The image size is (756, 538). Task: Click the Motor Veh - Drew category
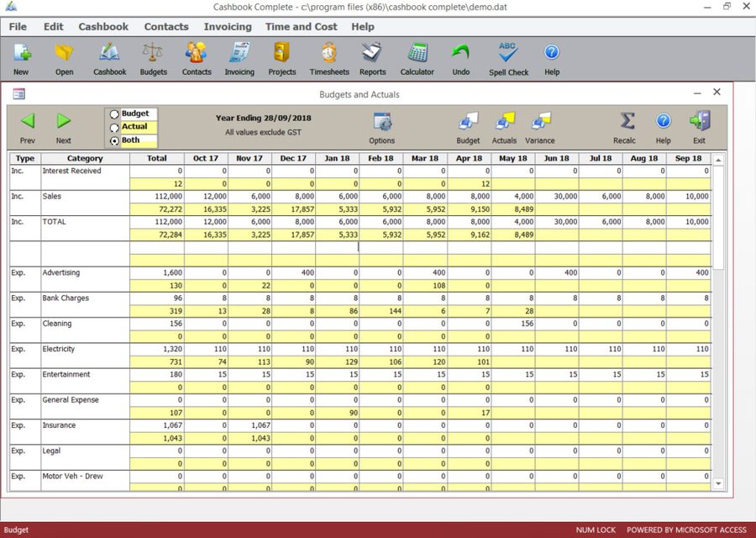pos(73,477)
